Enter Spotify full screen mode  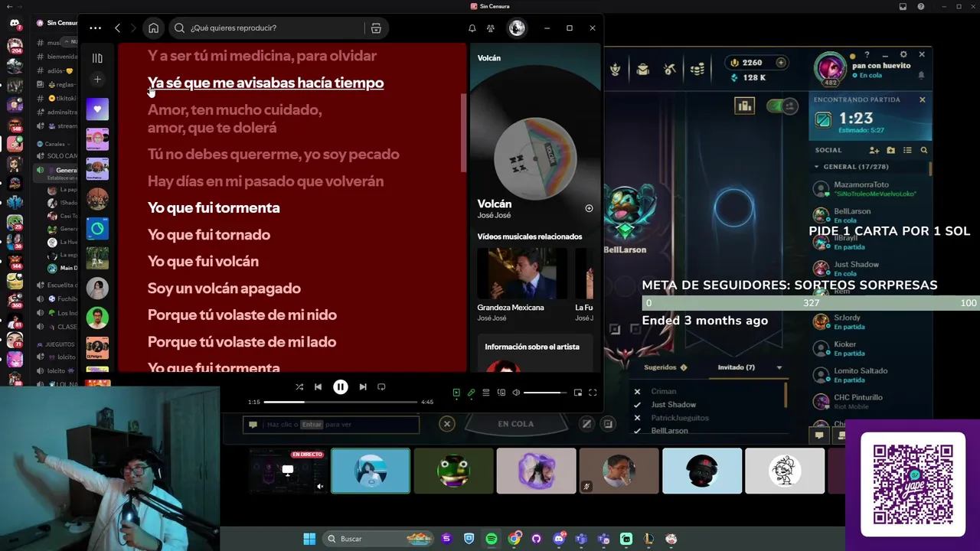point(593,393)
